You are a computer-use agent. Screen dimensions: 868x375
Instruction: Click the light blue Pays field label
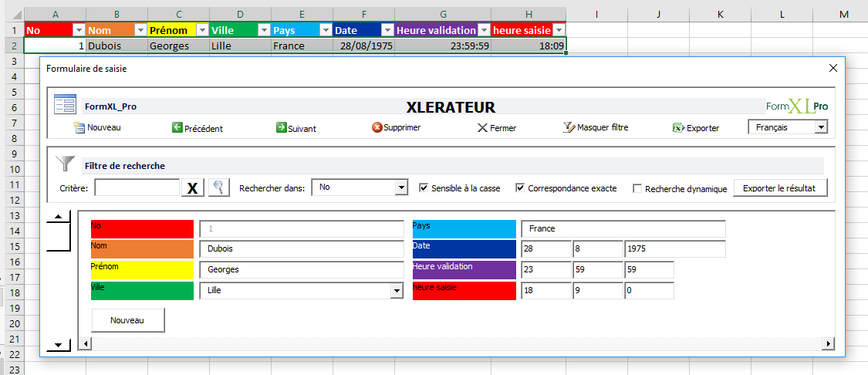pyautogui.click(x=464, y=228)
